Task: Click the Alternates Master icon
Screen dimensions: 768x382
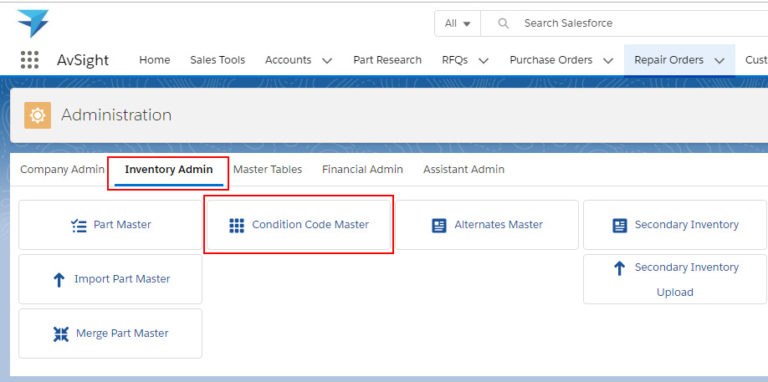Action: tap(439, 225)
